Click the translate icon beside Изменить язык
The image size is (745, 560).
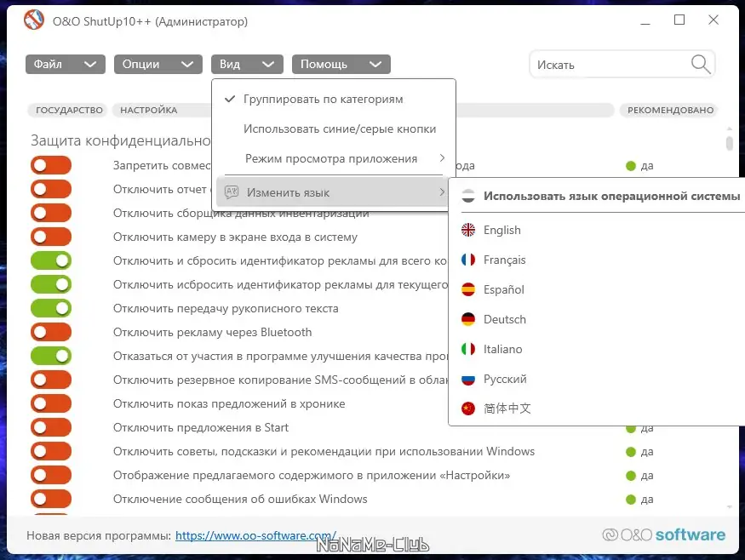point(232,192)
